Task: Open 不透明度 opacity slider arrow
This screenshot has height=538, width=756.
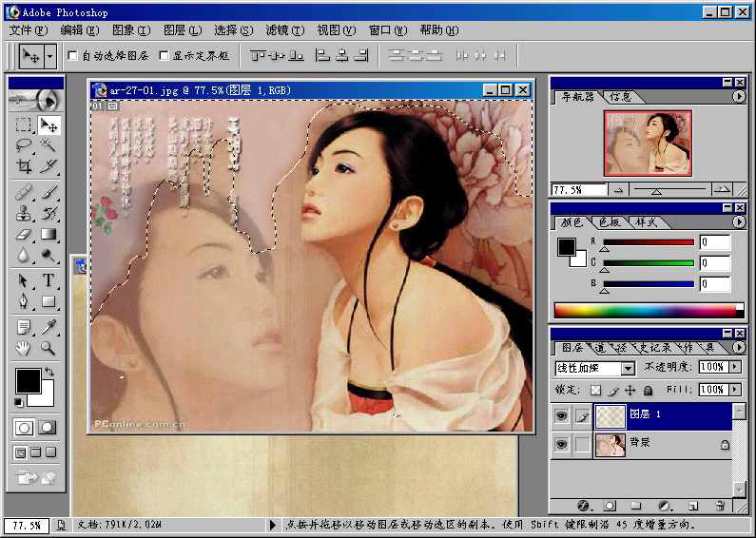Action: [735, 367]
